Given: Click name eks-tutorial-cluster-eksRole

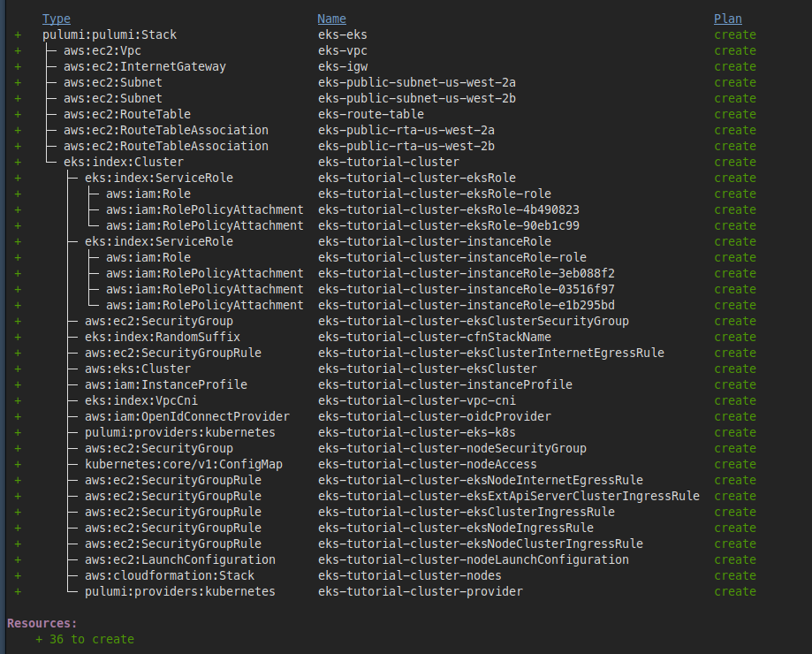Looking at the screenshot, I should (x=417, y=179).
